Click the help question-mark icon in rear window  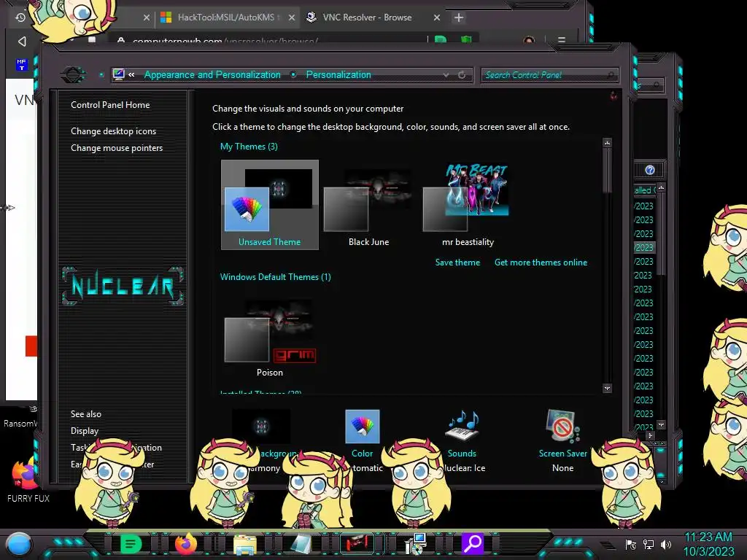click(650, 170)
